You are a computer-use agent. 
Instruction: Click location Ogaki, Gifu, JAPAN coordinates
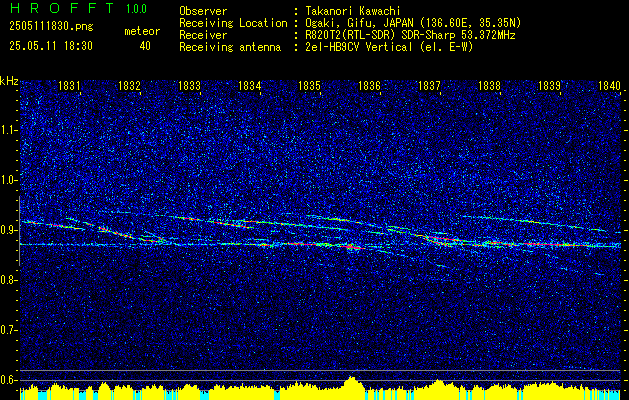[412, 23]
